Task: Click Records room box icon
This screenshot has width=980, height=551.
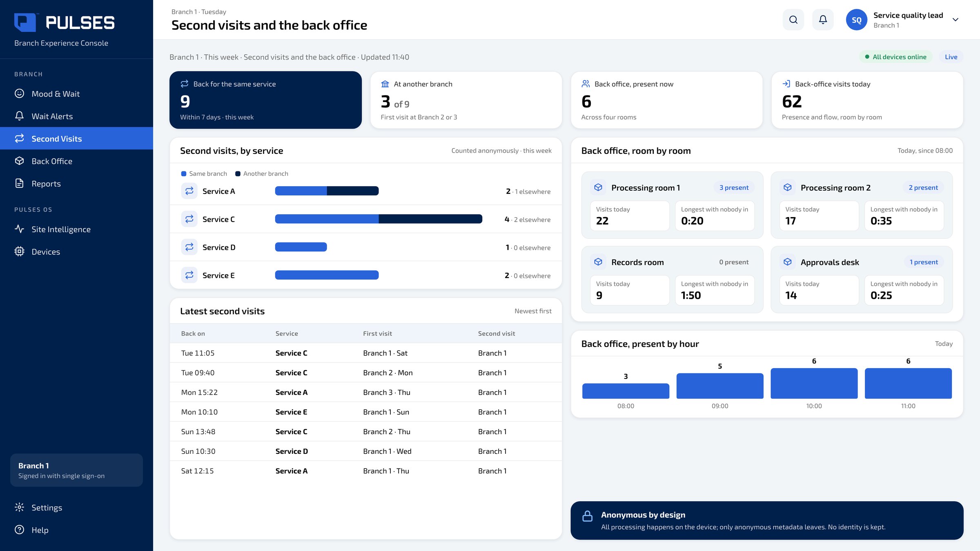Action: click(x=598, y=262)
